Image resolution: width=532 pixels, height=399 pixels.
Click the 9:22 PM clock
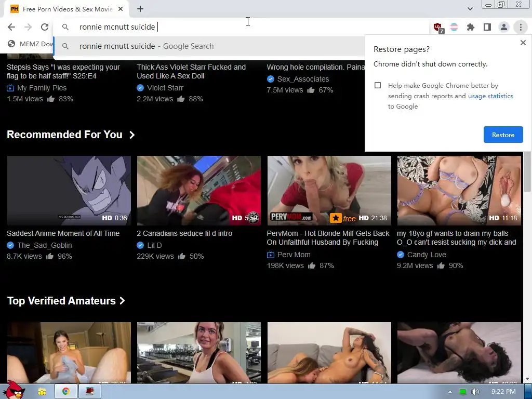click(503, 392)
